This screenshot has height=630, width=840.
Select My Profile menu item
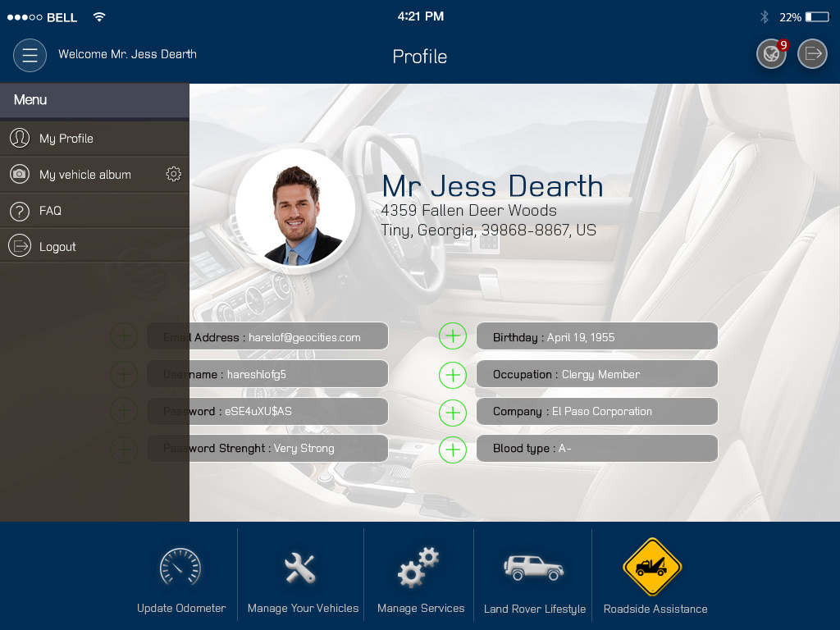tap(94, 139)
